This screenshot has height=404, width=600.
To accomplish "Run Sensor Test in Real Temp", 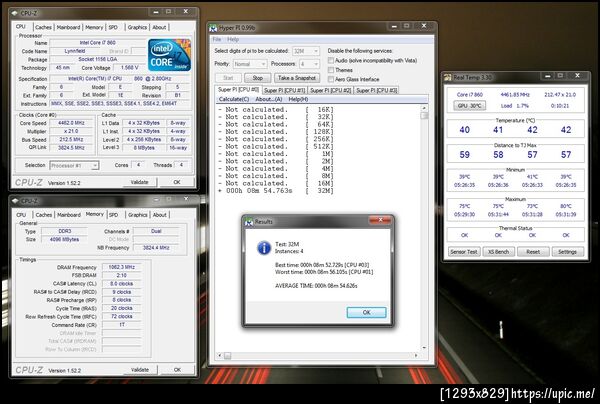I will [x=464, y=252].
